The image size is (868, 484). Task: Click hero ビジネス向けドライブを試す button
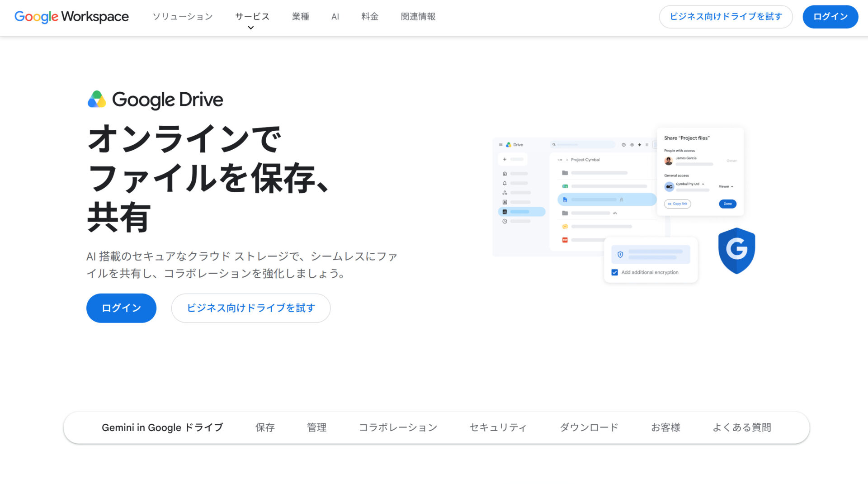click(x=251, y=308)
